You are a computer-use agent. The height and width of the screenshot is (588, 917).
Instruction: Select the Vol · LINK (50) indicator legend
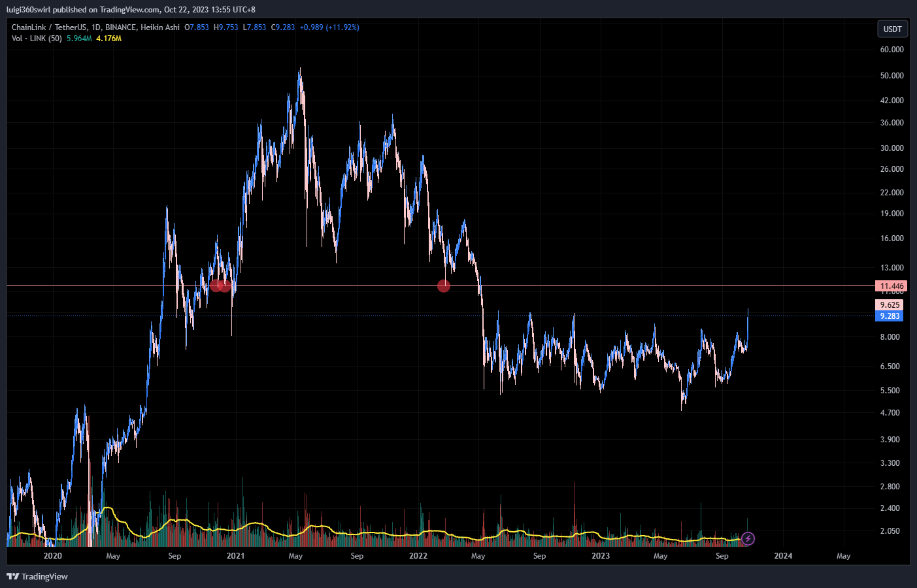pos(37,39)
